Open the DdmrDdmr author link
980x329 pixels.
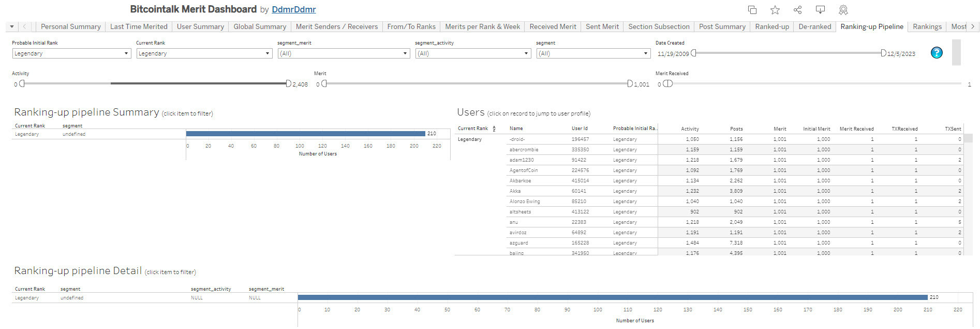point(294,9)
